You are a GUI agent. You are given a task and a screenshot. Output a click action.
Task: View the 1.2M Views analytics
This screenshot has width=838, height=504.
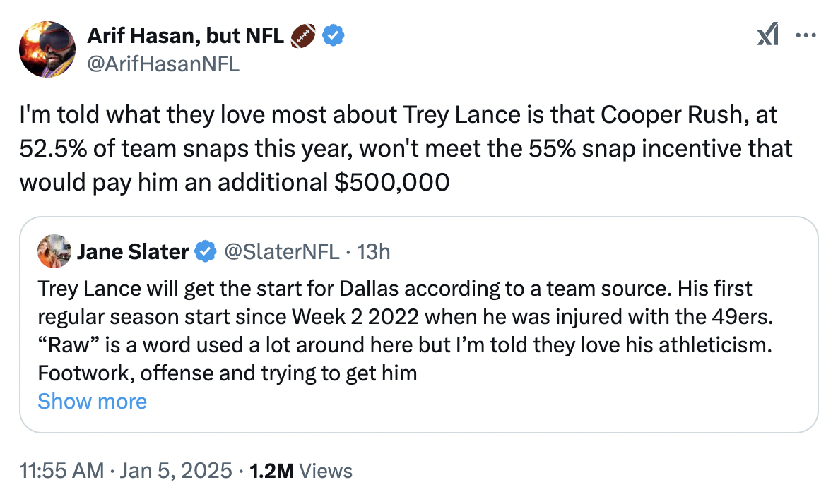(x=301, y=471)
